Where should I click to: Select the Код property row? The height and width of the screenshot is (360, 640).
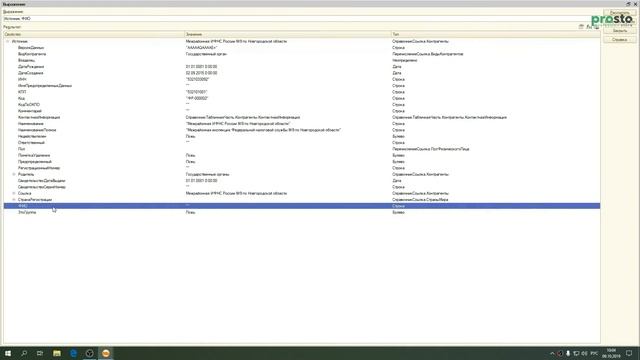302,98
